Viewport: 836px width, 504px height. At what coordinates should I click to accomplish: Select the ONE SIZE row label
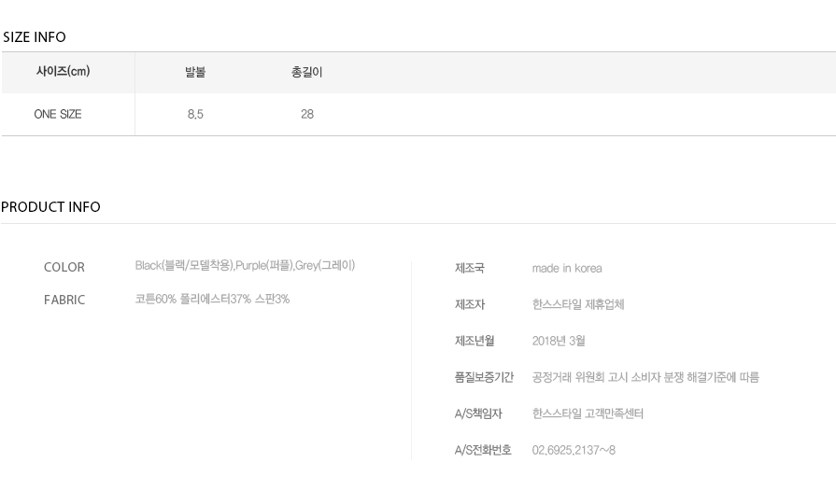[x=58, y=114]
